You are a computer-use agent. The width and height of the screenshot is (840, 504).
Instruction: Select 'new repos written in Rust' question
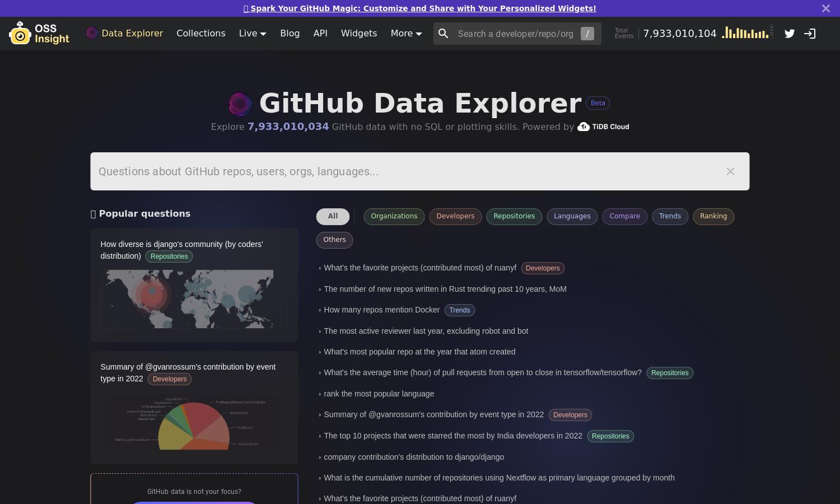click(445, 289)
